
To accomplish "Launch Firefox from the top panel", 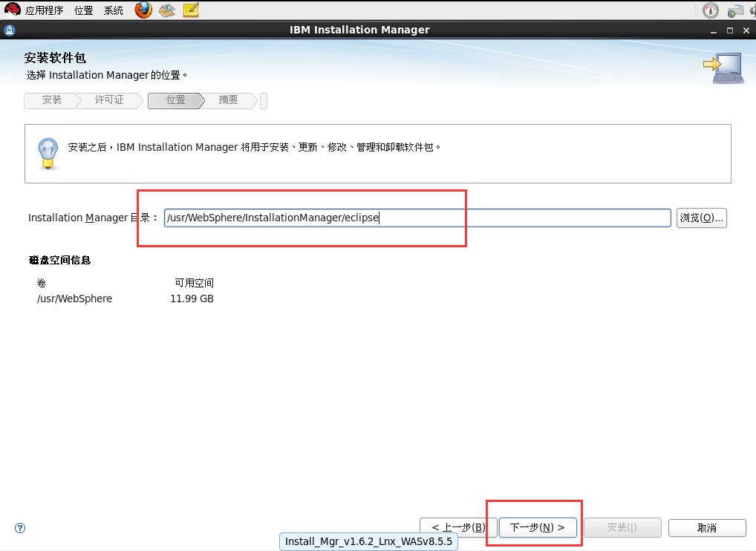I will [143, 10].
